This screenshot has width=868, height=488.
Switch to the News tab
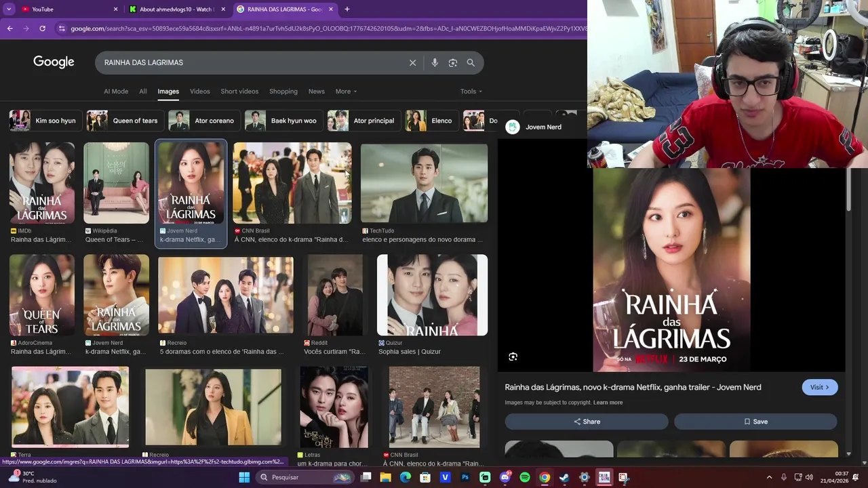(317, 91)
